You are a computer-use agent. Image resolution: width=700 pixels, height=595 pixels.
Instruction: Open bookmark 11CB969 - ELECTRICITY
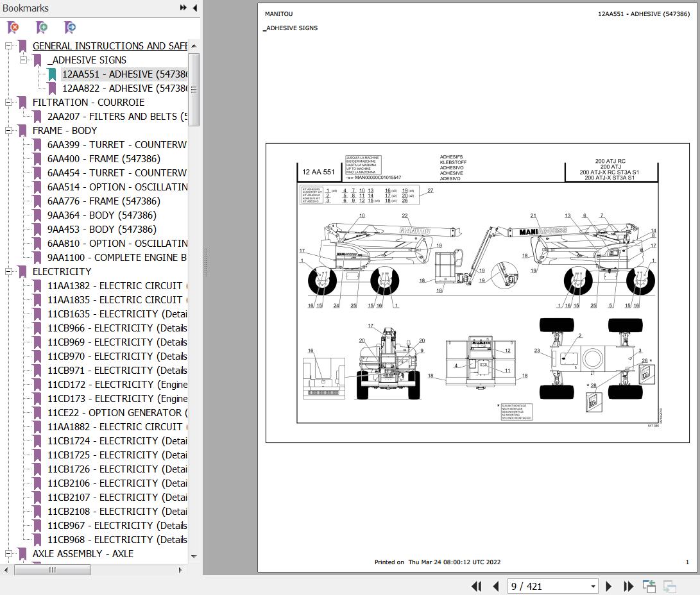coord(117,342)
